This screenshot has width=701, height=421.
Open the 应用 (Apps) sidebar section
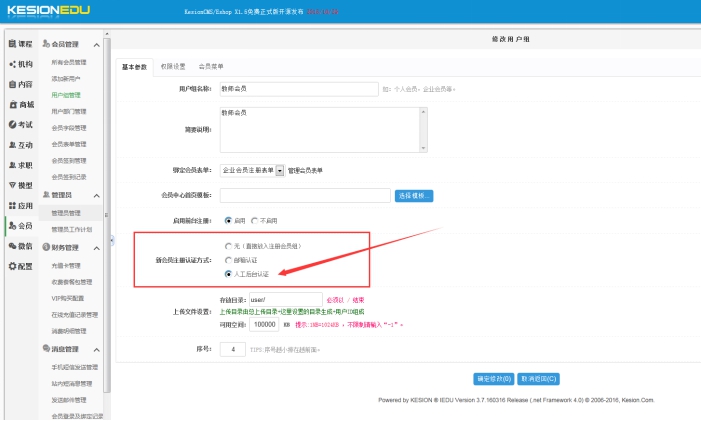tap(20, 205)
